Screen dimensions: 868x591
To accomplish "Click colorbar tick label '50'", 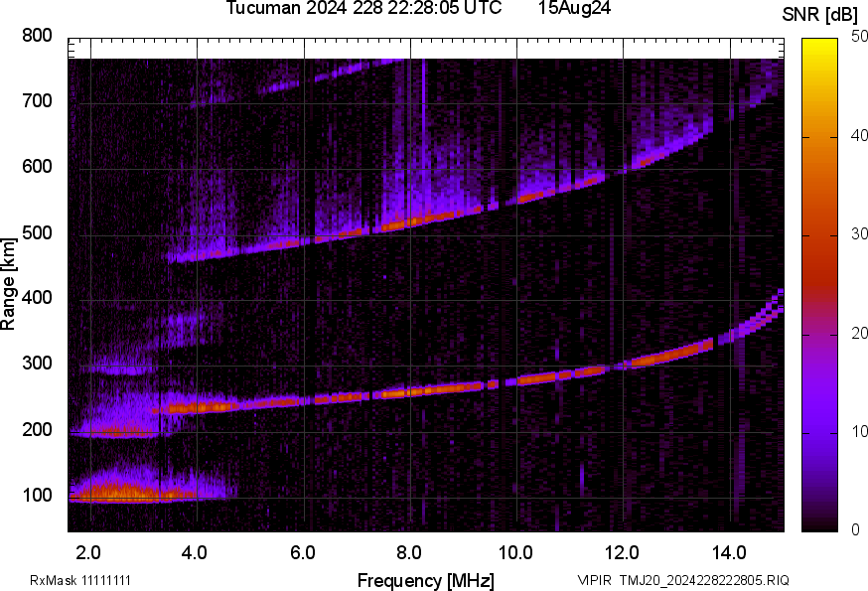I will point(859,37).
